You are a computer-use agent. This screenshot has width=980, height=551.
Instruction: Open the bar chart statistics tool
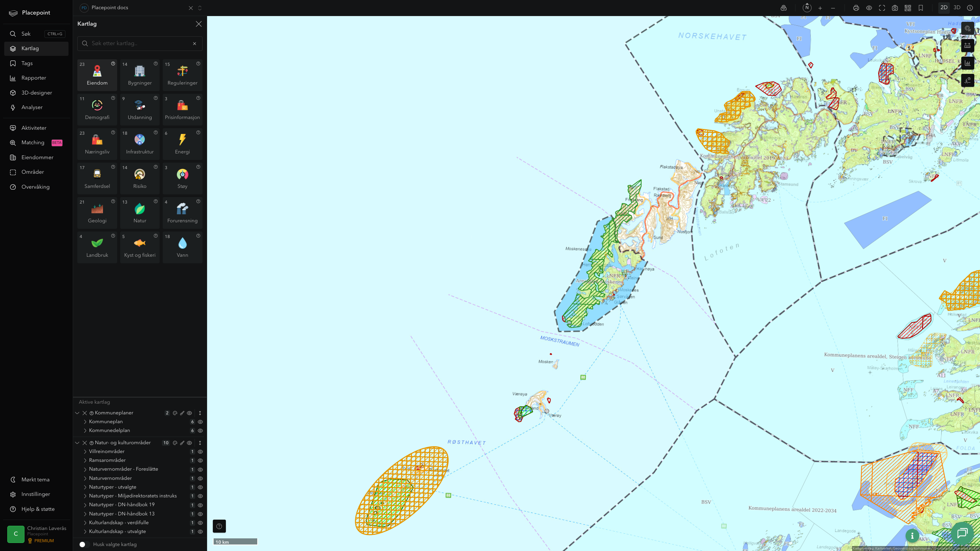pyautogui.click(x=967, y=63)
